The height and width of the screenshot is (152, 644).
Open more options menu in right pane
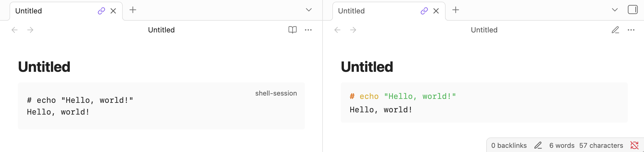[x=631, y=30]
